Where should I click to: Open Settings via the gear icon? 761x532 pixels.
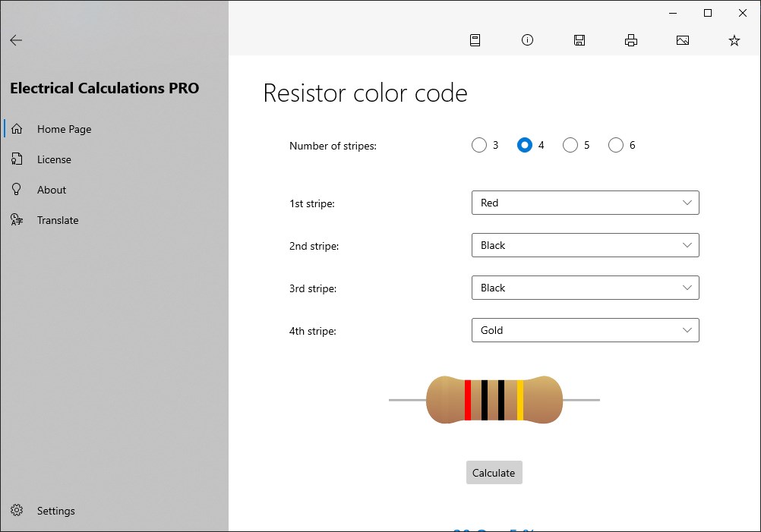(x=17, y=511)
